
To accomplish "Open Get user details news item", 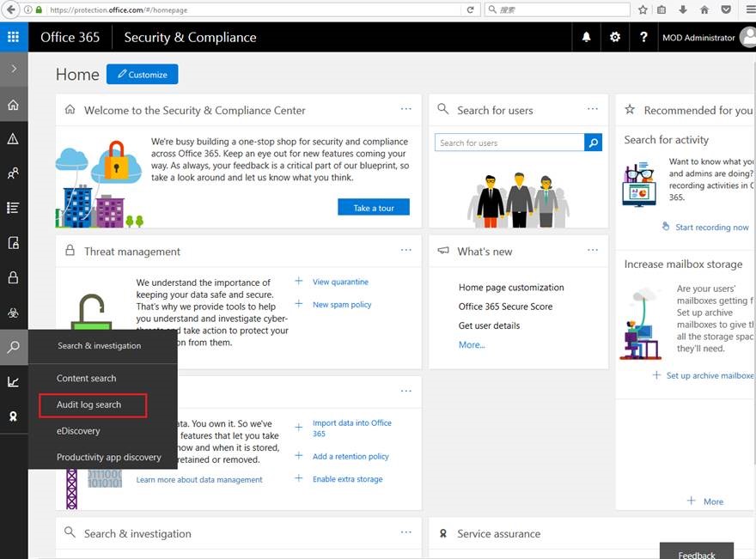I will [489, 325].
